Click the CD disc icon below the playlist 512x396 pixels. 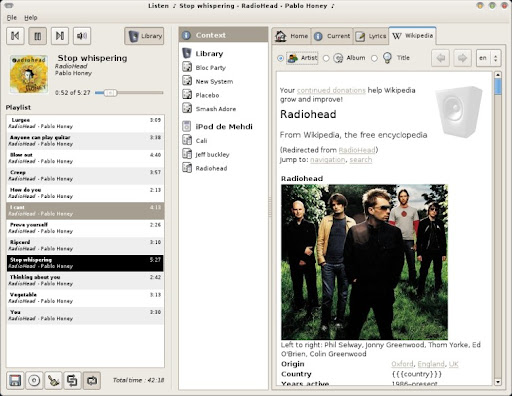(34, 380)
